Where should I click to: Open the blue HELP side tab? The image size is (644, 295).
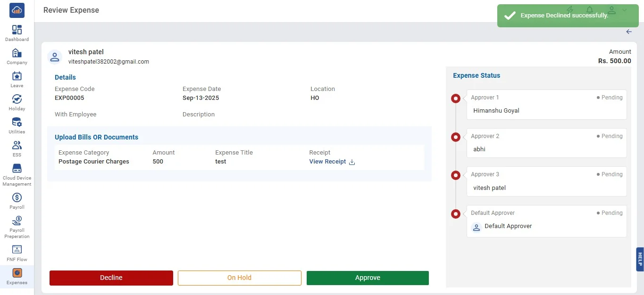(640, 259)
